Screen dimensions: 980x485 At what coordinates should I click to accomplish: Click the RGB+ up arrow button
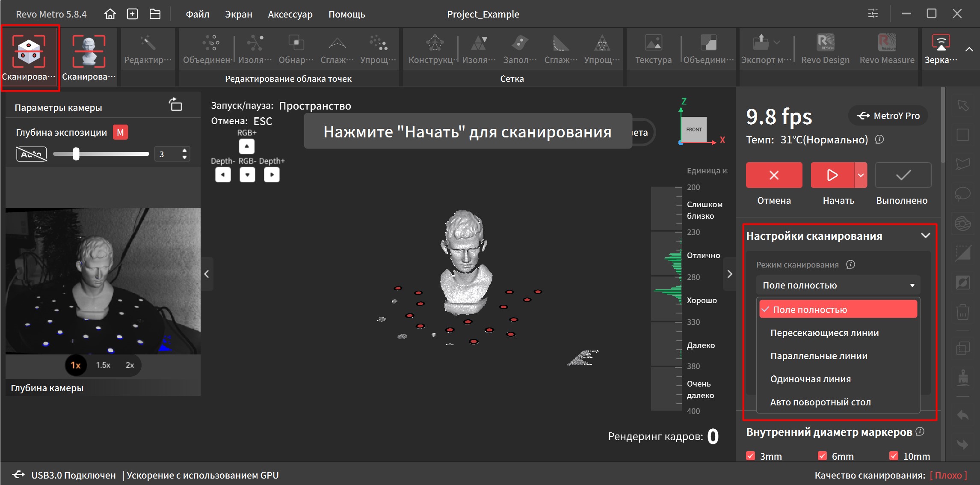point(247,146)
